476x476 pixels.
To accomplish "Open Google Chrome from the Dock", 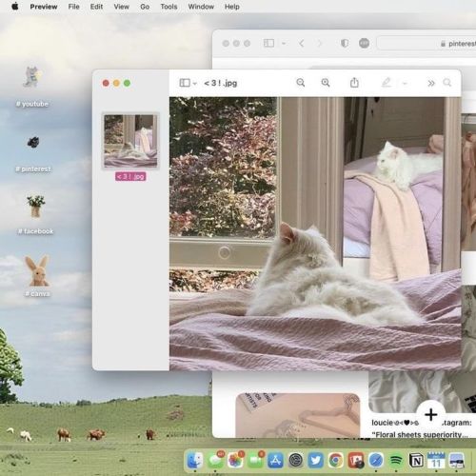I will point(336,461).
